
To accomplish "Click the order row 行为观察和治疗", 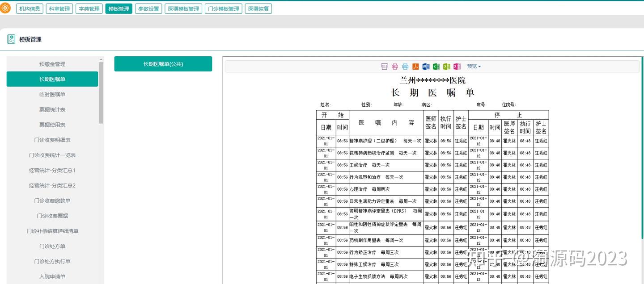I will coord(386,177).
